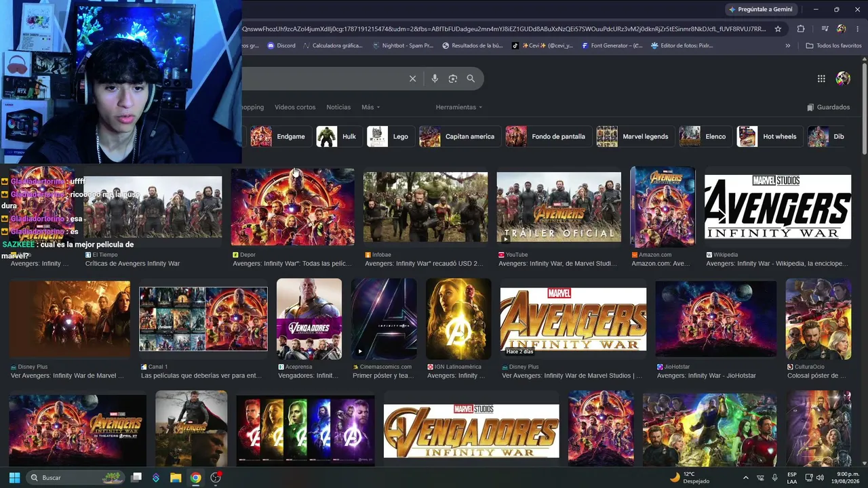Image resolution: width=868 pixels, height=488 pixels.
Task: Click the magnifying glass search button
Action: point(471,79)
